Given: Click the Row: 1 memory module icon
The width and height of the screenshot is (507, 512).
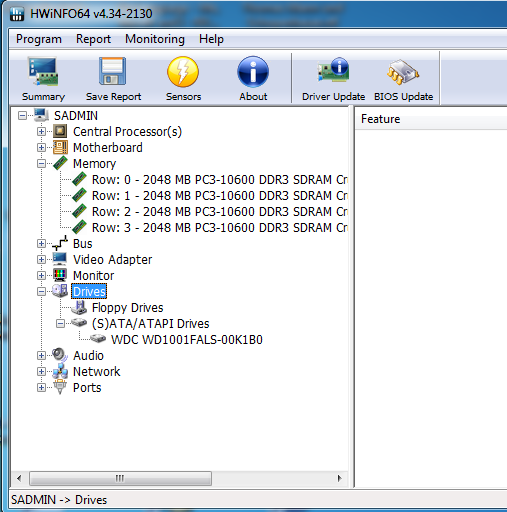Looking at the screenshot, I should click(79, 195).
